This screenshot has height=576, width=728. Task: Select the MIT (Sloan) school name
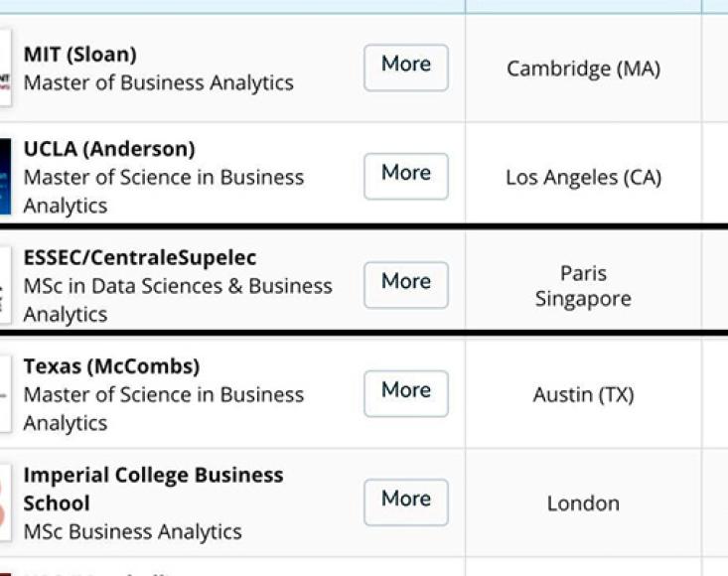coord(80,55)
